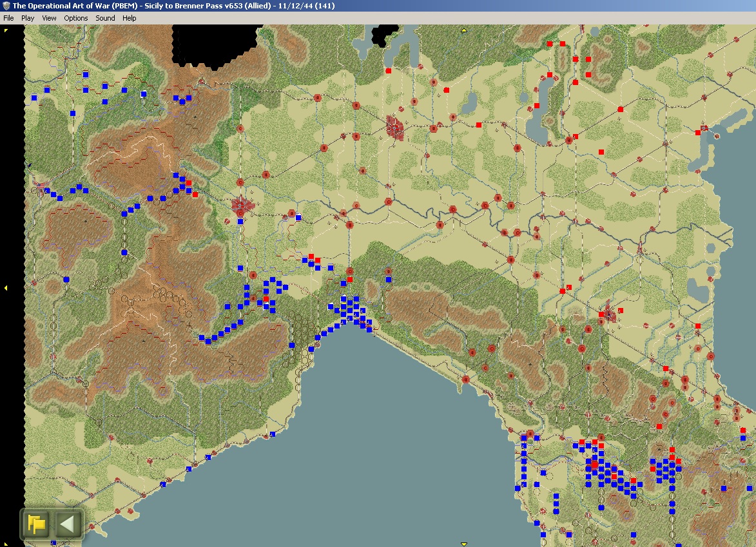Select the red Bologna city hex in the southeast
The image size is (756, 547).
click(x=608, y=315)
